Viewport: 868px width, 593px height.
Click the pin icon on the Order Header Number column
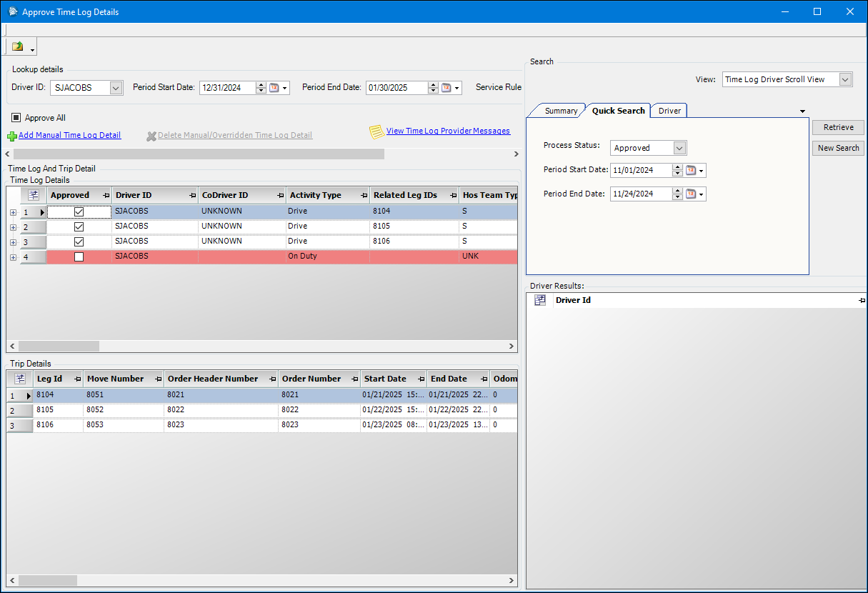[x=273, y=379]
